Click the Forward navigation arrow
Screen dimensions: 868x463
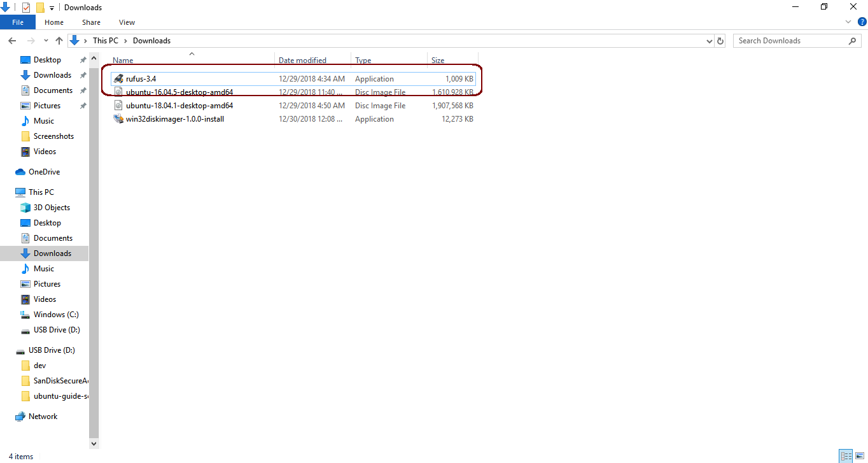click(x=31, y=41)
